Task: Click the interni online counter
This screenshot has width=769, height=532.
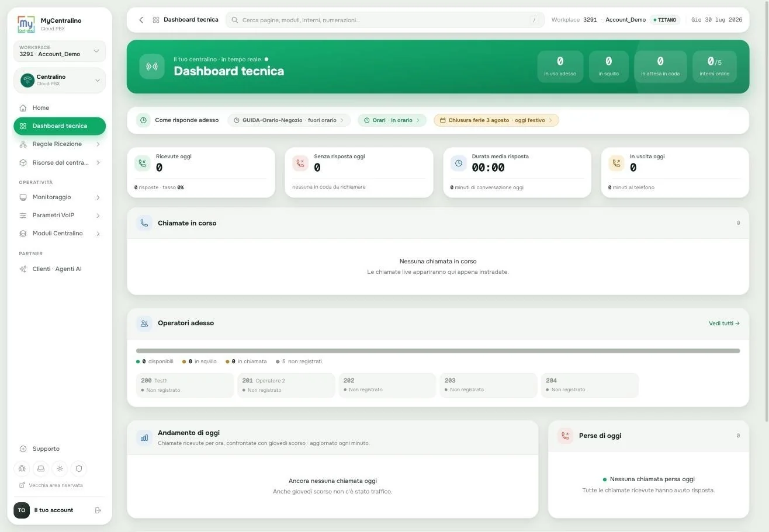Action: [714, 66]
